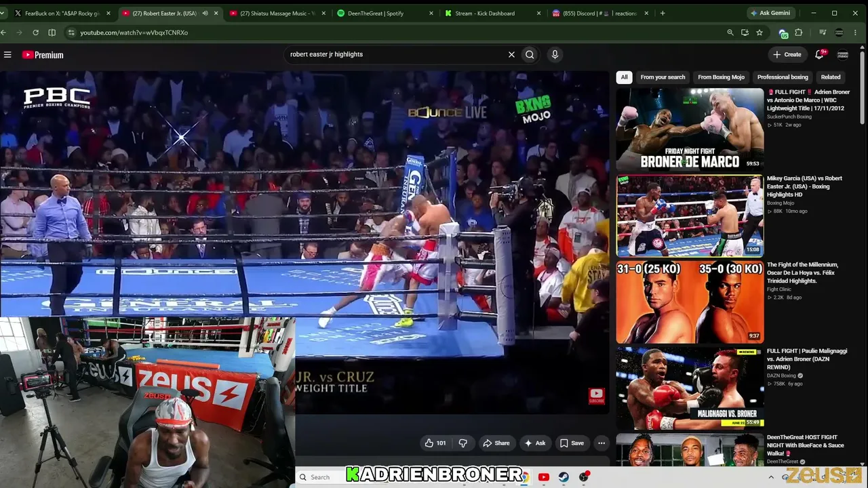Visit the DAZN Boxing channel

click(x=781, y=375)
